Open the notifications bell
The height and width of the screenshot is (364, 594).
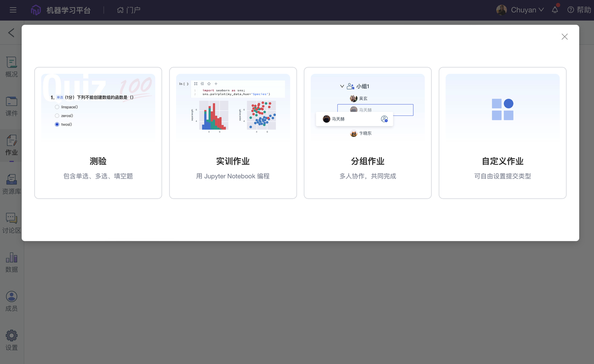(555, 10)
